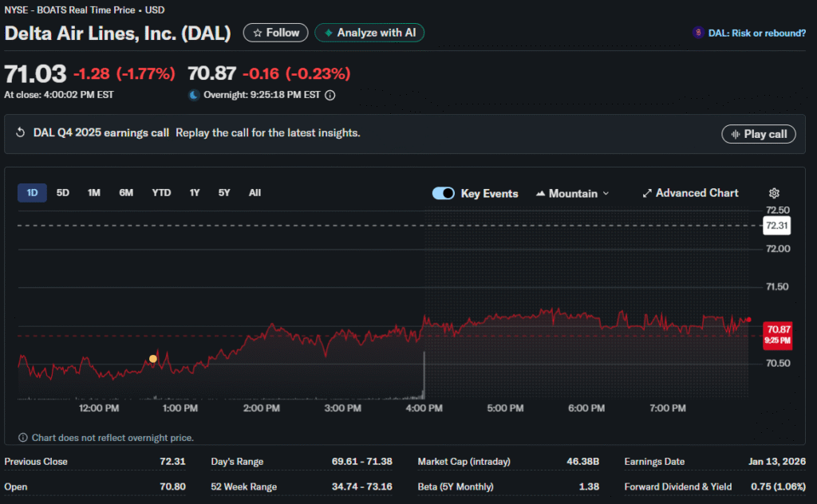The width and height of the screenshot is (817, 504).
Task: Choose the All time range
Action: [255, 193]
